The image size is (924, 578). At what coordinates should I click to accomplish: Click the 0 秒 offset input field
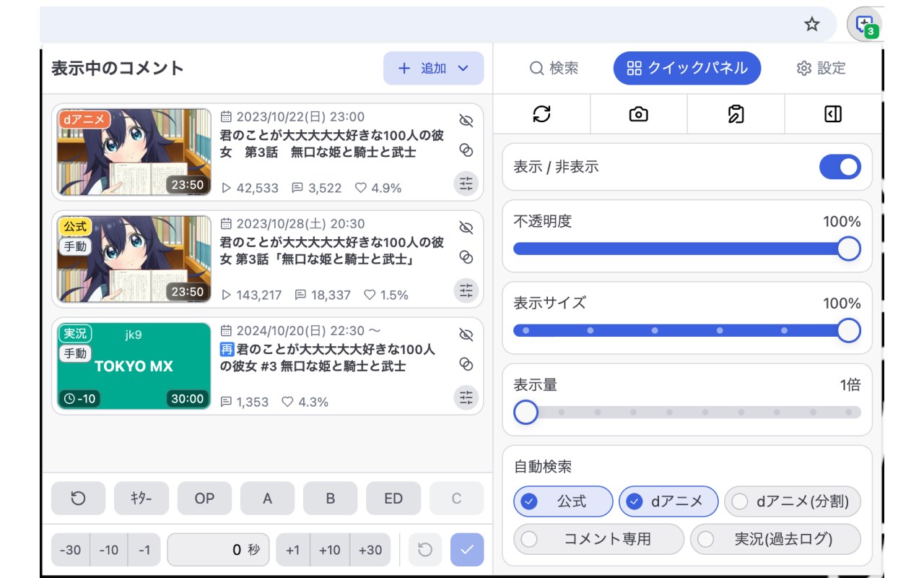(x=218, y=550)
